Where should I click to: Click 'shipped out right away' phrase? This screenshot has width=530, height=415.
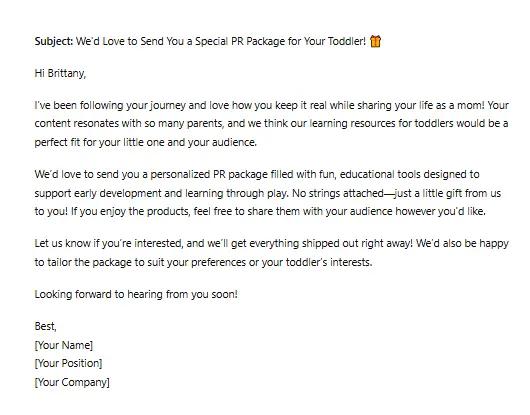click(x=357, y=243)
